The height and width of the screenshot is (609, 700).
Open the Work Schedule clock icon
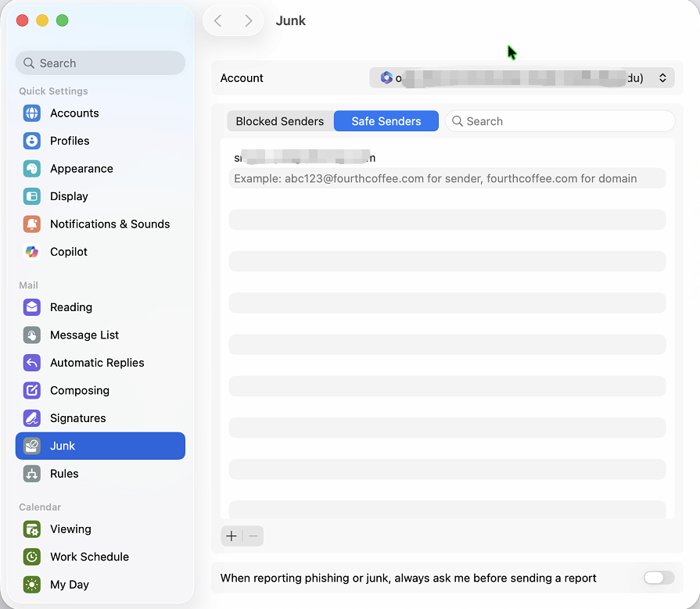pos(32,557)
